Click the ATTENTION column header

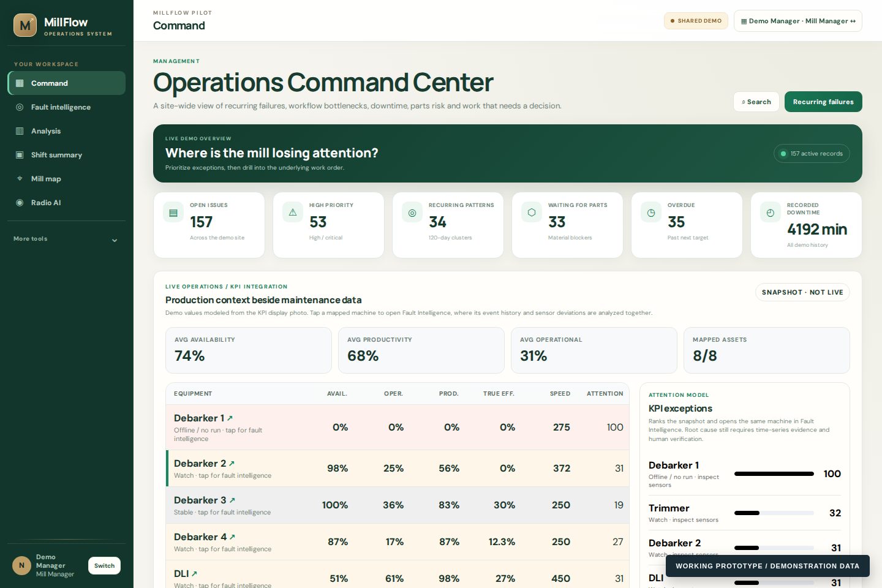(605, 394)
